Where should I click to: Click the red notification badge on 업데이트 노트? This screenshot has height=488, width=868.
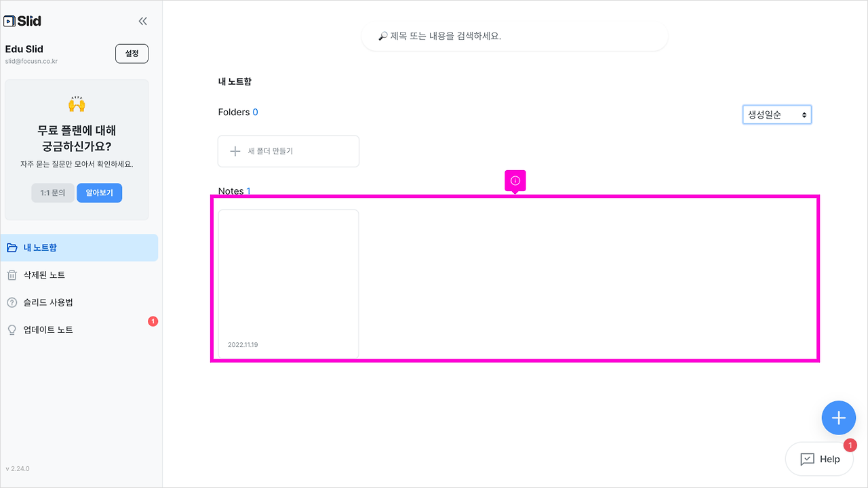(x=152, y=321)
